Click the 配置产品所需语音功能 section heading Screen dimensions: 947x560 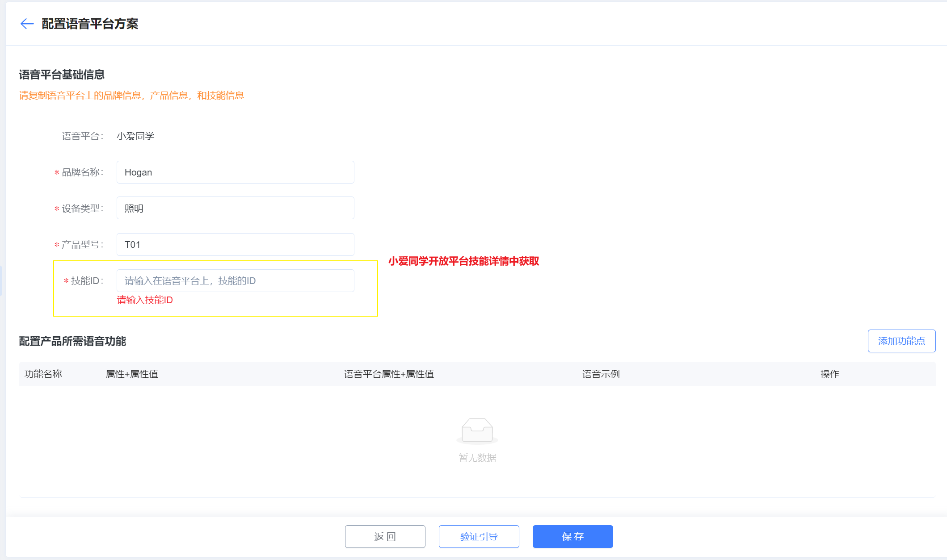(72, 341)
